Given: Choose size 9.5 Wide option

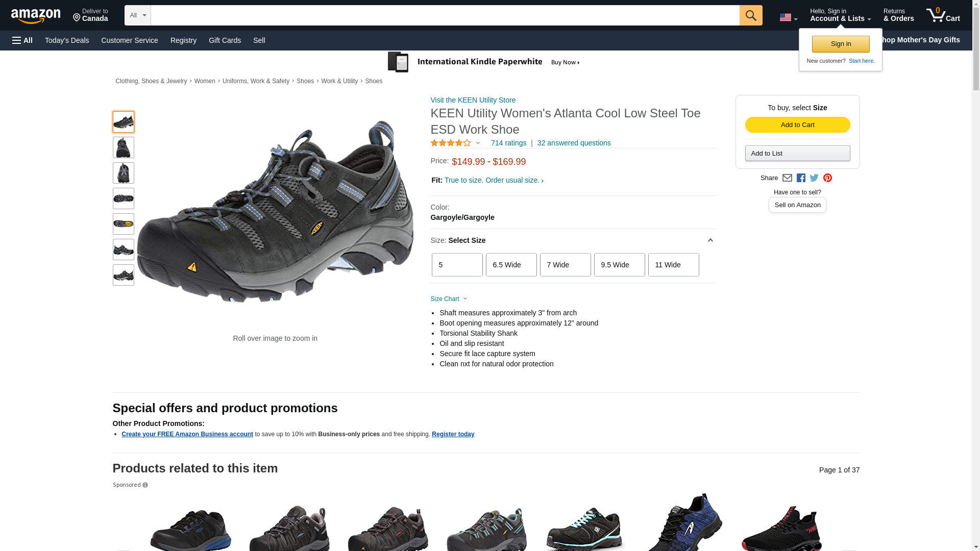Looking at the screenshot, I should pos(619,265).
